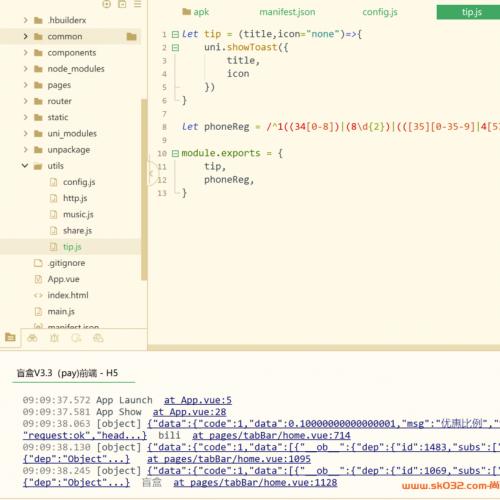The width and height of the screenshot is (500, 500).
Task: Expand the node_modules folder
Action: (26, 69)
